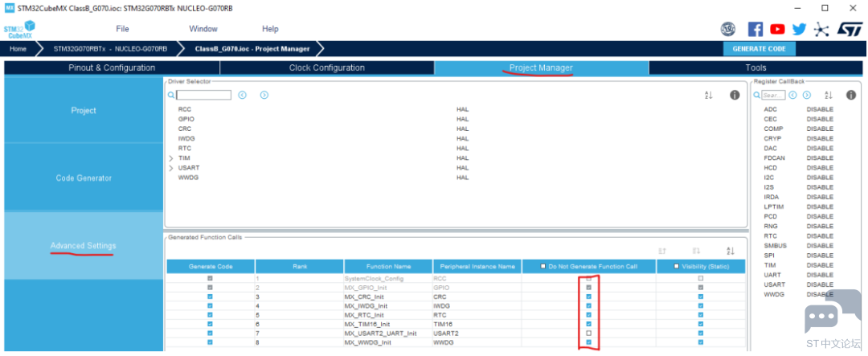The width and height of the screenshot is (868, 356).
Task: Click the Rank column header
Action: click(x=300, y=266)
